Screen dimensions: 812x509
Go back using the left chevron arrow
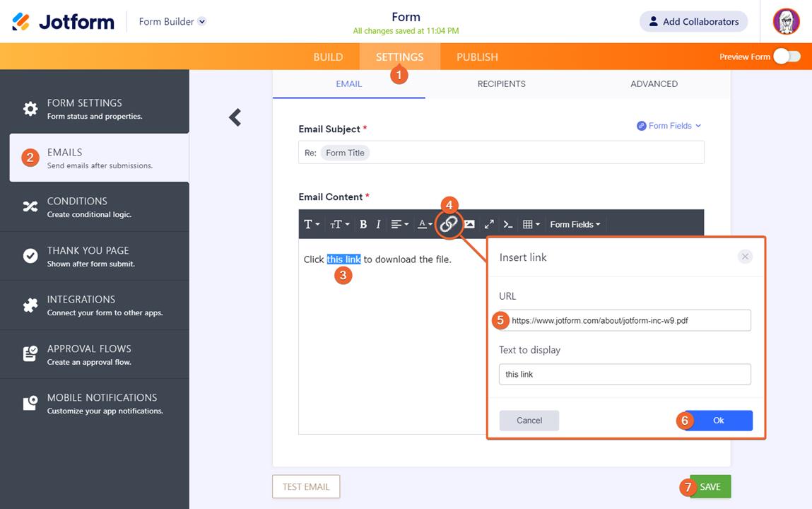tap(235, 117)
